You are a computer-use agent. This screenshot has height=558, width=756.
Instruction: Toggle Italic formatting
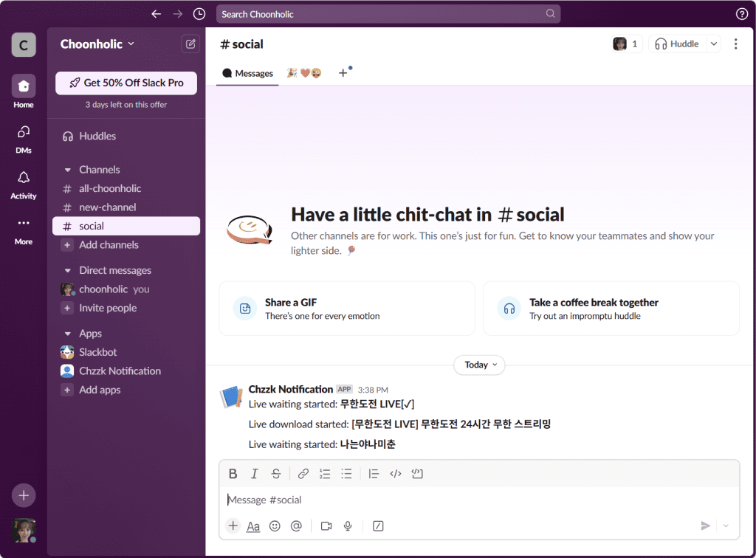pyautogui.click(x=254, y=474)
